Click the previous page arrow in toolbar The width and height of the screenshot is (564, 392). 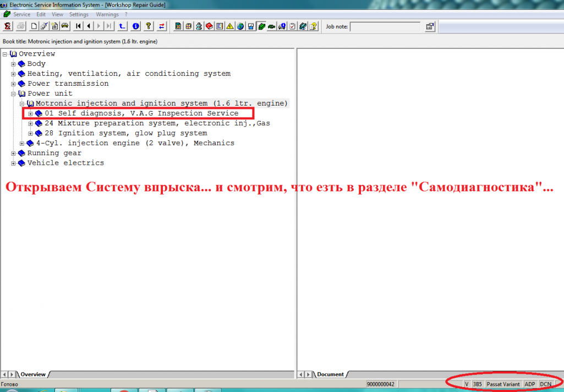pos(88,26)
